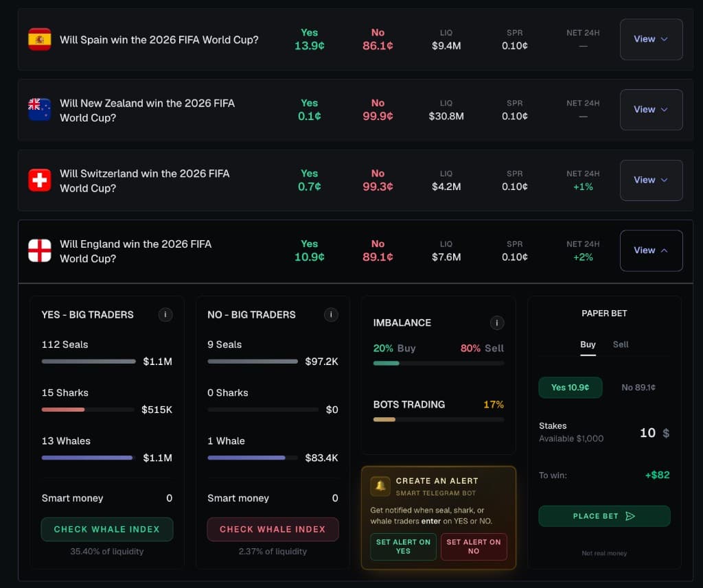Viewport: 703px width, 588px height.
Task: Switch to the Buy tab in Paper Bet
Action: (588, 345)
